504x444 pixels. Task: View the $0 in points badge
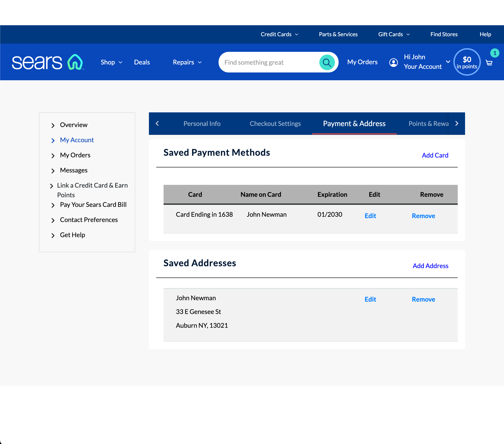467,62
